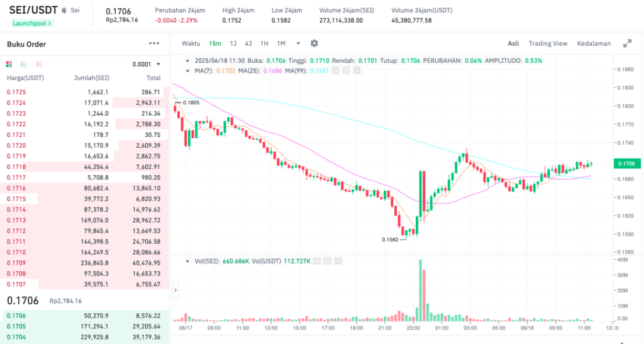Click MA(25) value 0.1686
Screen dimensions: 644x344
273,70
